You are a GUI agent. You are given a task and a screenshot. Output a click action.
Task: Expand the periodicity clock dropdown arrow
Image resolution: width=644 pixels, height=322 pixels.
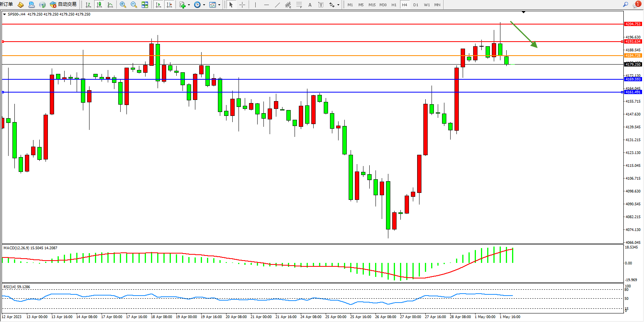coord(204,5)
